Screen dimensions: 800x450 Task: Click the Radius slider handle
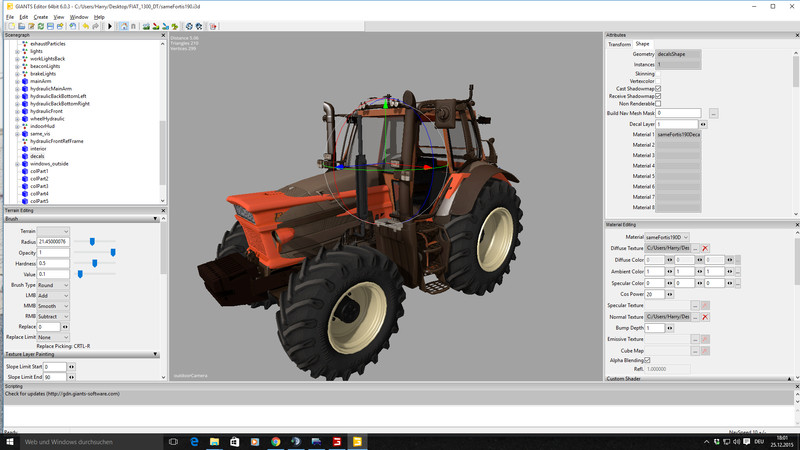(x=91, y=241)
